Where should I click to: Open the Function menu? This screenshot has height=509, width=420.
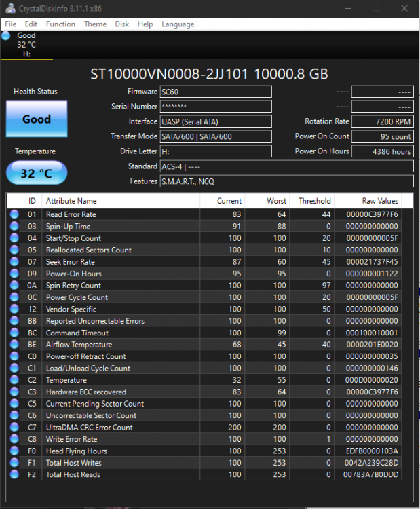point(60,24)
